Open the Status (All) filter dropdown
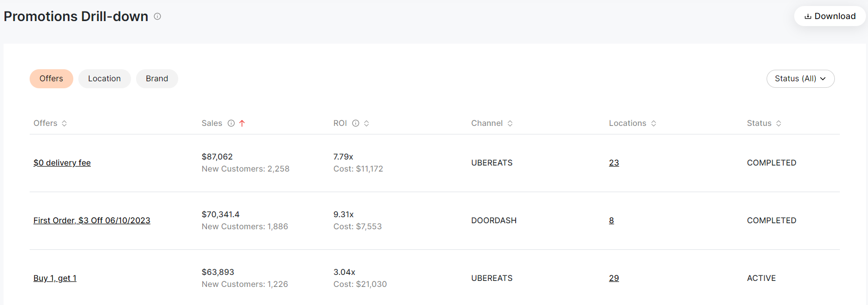 [800, 79]
